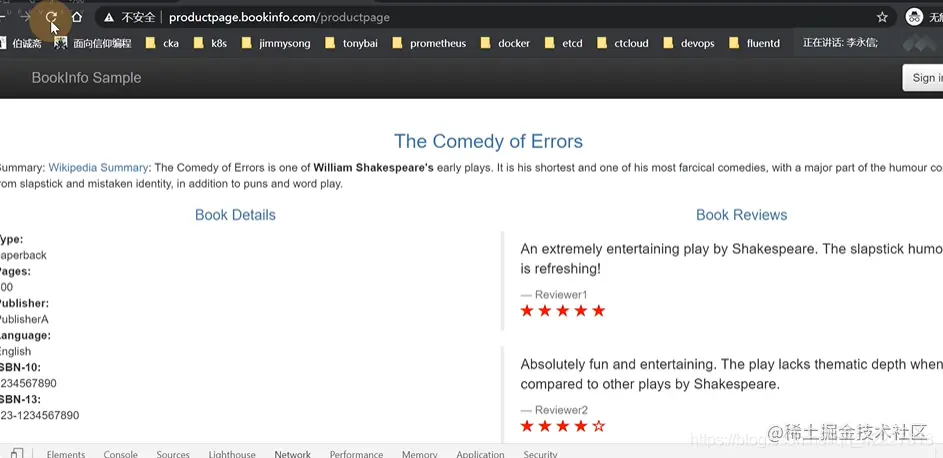Bookmark this page with the star icon
Screen dimensions: 943x458
point(882,17)
